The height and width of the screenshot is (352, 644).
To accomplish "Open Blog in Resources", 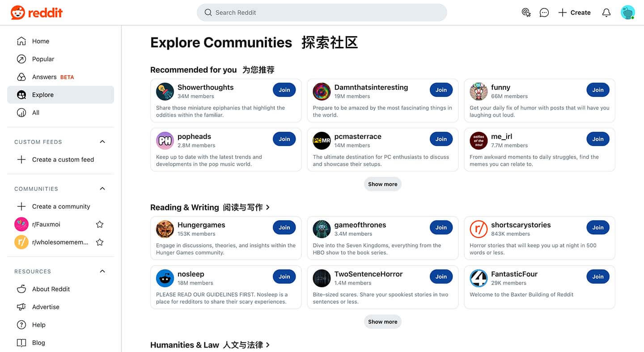I will click(x=60, y=343).
